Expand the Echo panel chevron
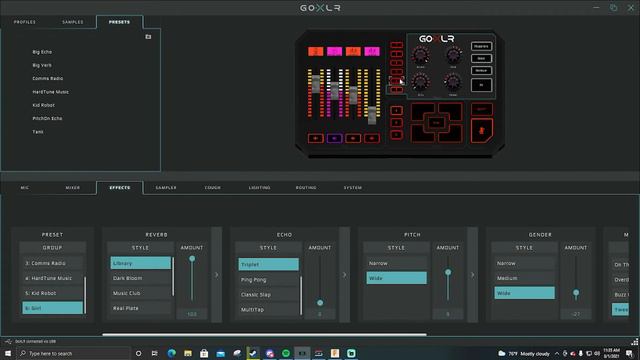 (x=344, y=275)
